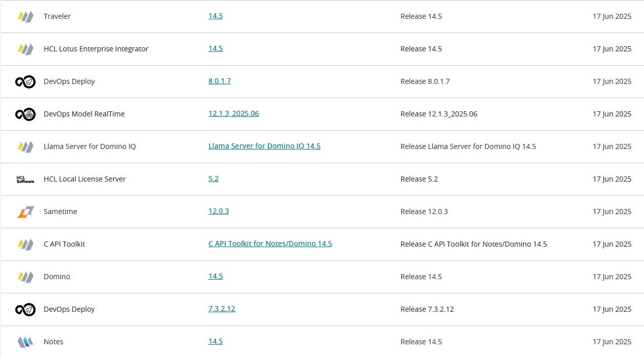
Task: Click Release 14.5 text in the Traveler row
Action: click(421, 16)
